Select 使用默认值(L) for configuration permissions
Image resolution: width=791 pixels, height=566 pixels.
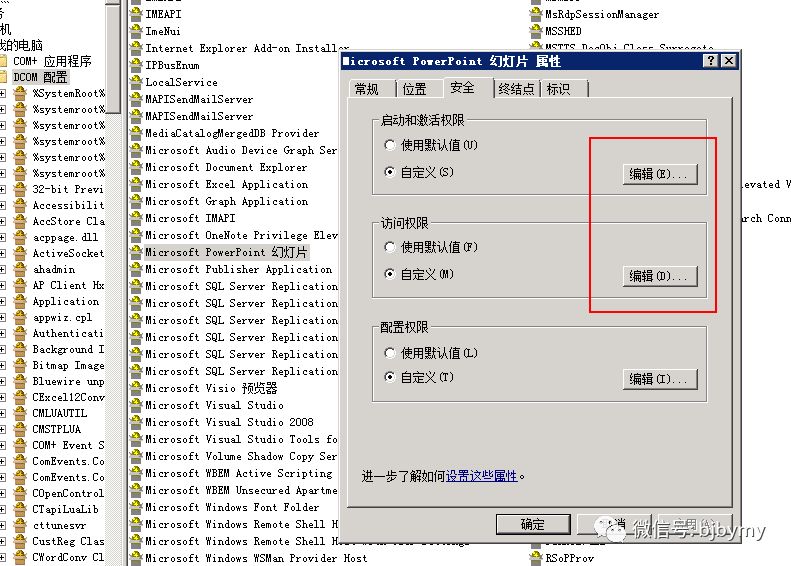click(x=389, y=353)
